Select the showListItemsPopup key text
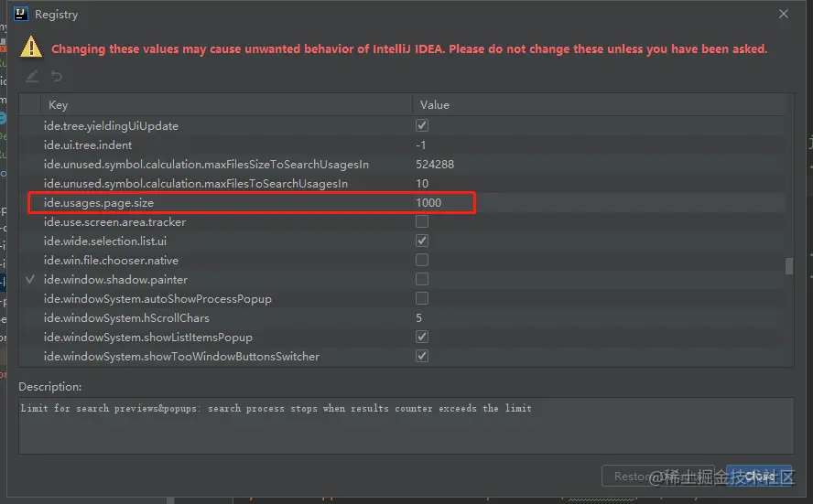The height and width of the screenshot is (504, 813). click(x=147, y=338)
